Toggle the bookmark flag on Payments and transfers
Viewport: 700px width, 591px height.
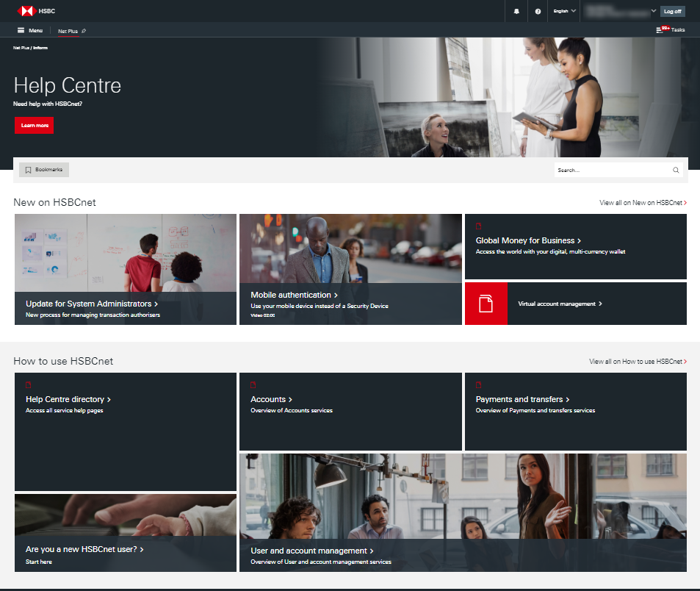click(x=478, y=384)
